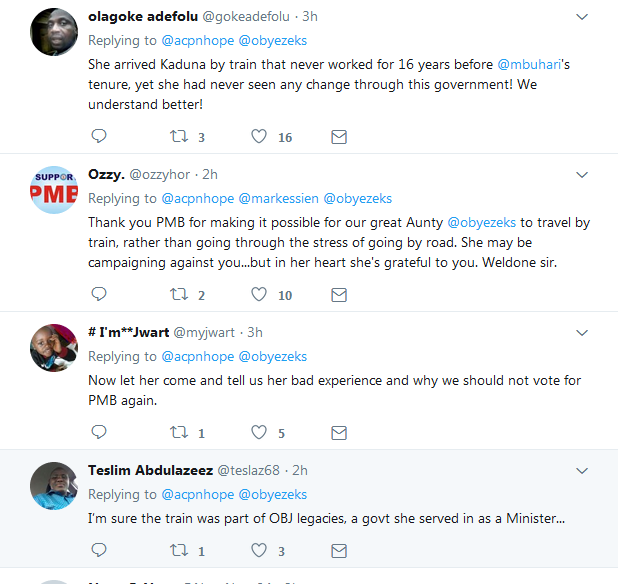Message Teslim Abdulazeez's tweet with envelope icon
The width and height of the screenshot is (618, 584).
pos(339,550)
